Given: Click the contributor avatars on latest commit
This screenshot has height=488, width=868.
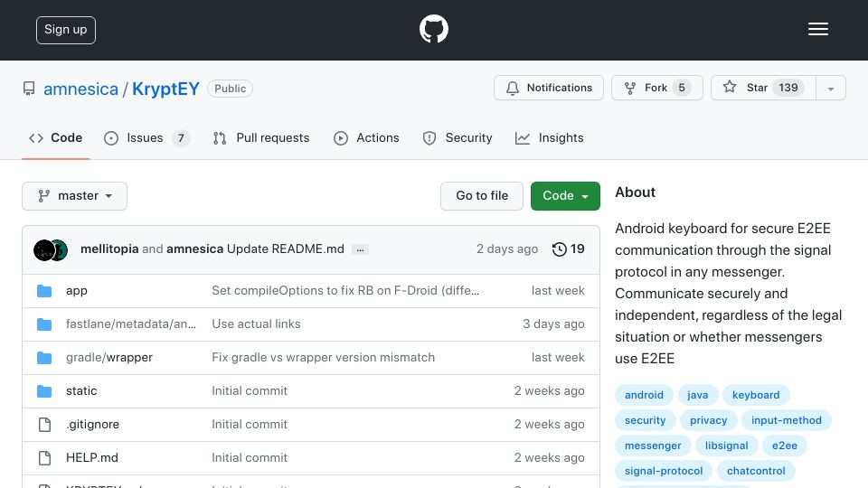Looking at the screenshot, I should pyautogui.click(x=51, y=250).
